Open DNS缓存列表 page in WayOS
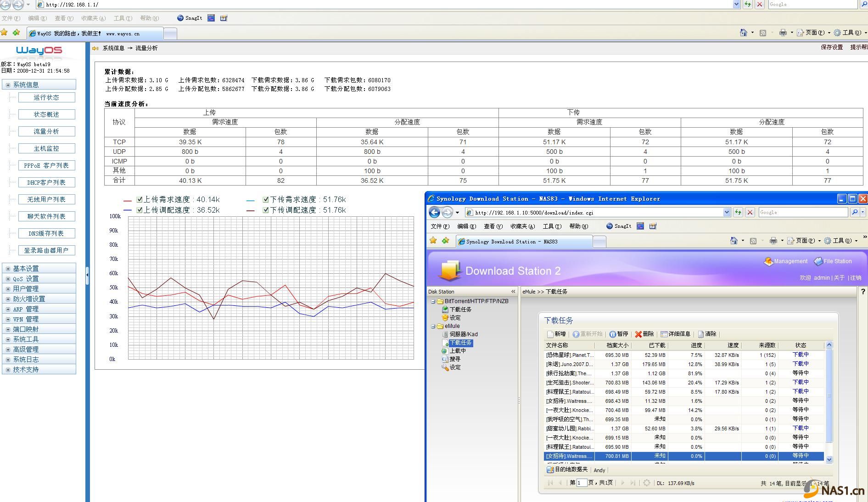The width and height of the screenshot is (868, 502). (46, 233)
